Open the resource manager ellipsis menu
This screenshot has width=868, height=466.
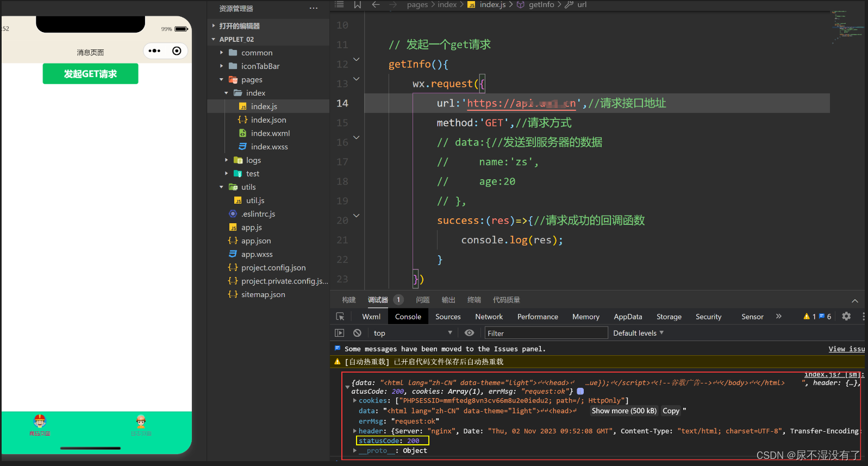point(314,8)
